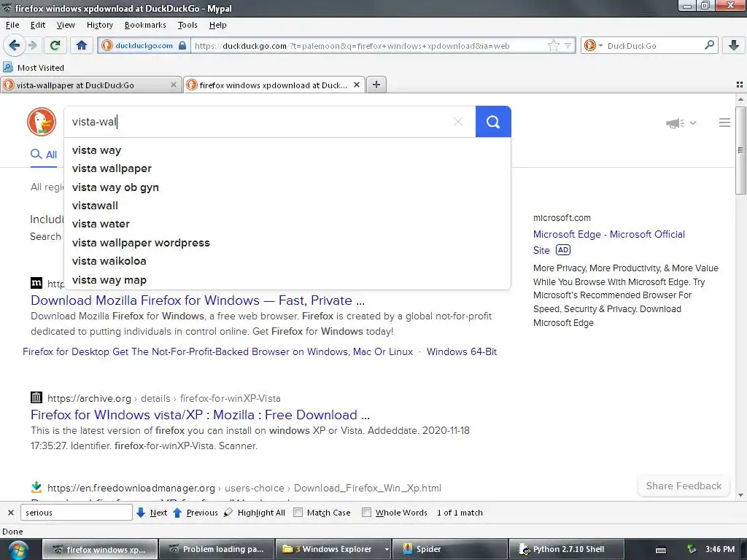
Task: Choose suggestion 'vista way ob gyn'
Action: pos(287,187)
